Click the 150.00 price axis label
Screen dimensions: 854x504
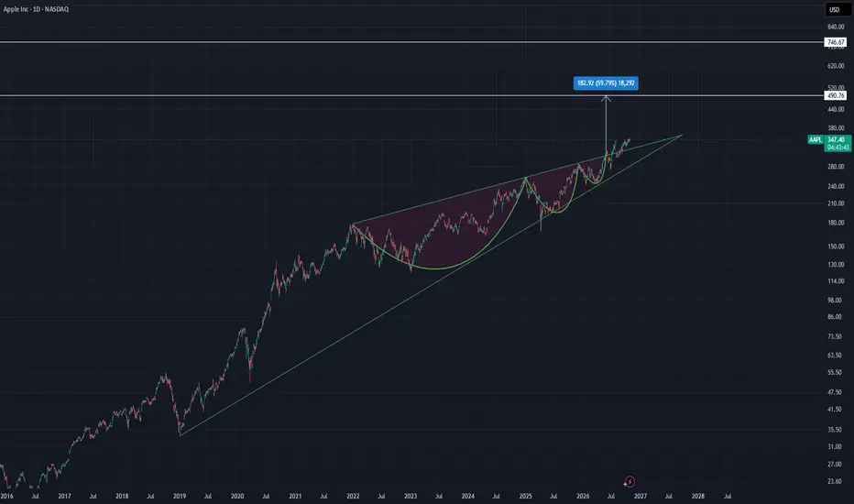[836, 247]
